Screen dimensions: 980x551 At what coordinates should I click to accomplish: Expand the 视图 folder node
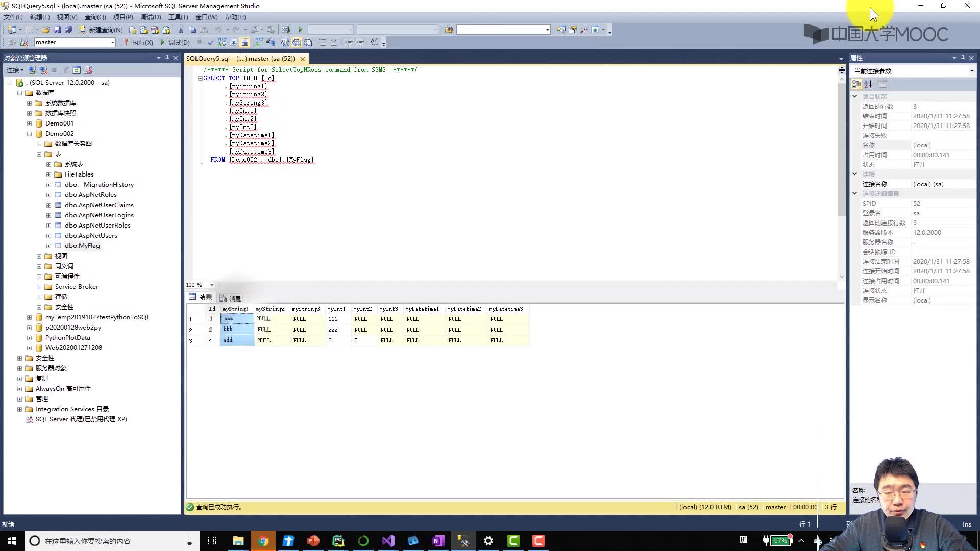39,256
